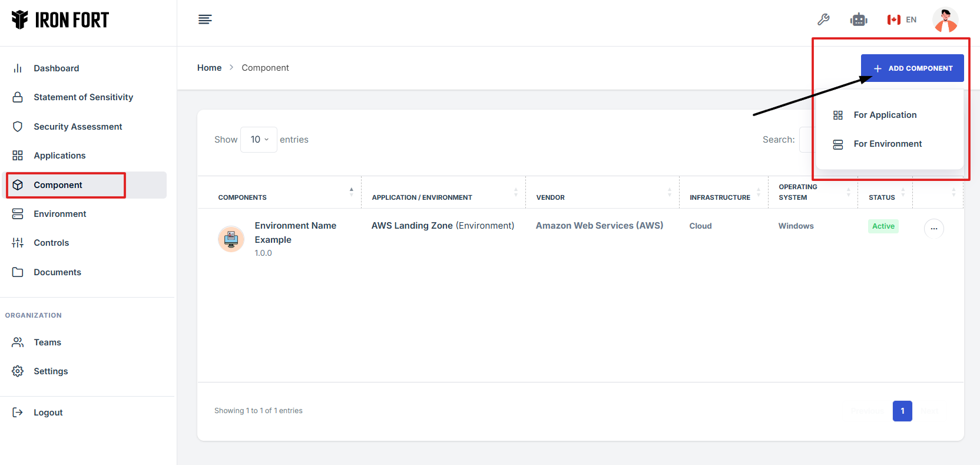Toggle the hamburger sidebar menu icon

205,19
